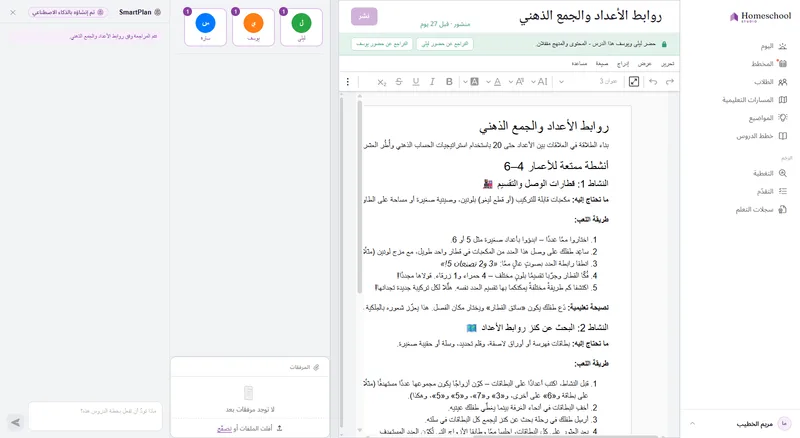Toggle fullscreen editor mode

(x=634, y=82)
